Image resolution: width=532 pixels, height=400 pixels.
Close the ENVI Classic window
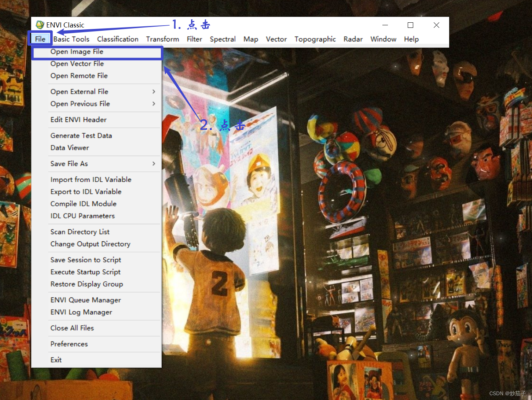(436, 25)
